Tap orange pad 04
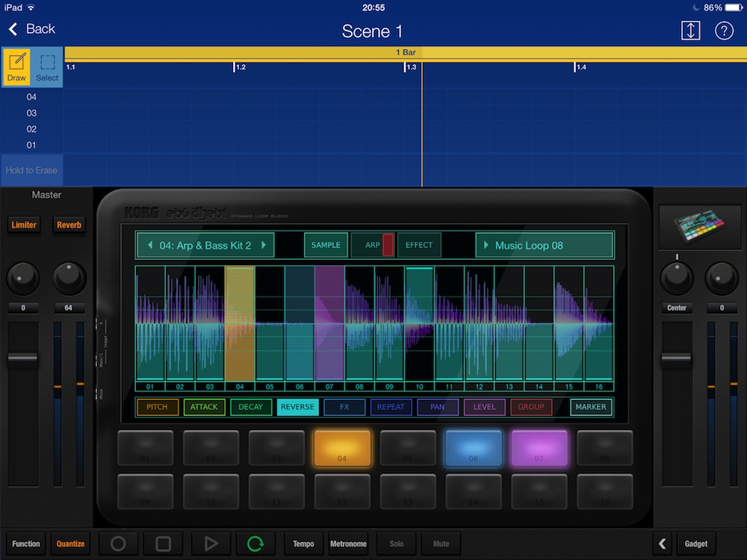This screenshot has width=747, height=560. coord(342,448)
